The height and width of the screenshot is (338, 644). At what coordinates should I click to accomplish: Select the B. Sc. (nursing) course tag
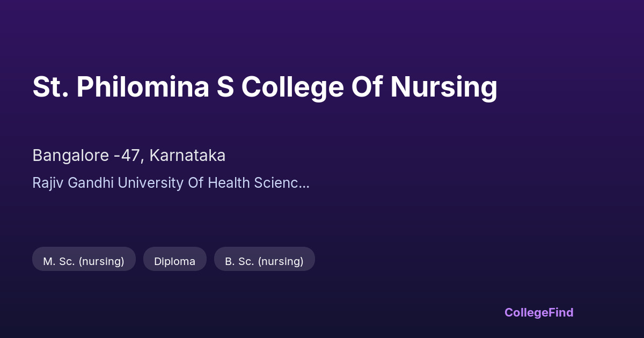[x=264, y=261]
